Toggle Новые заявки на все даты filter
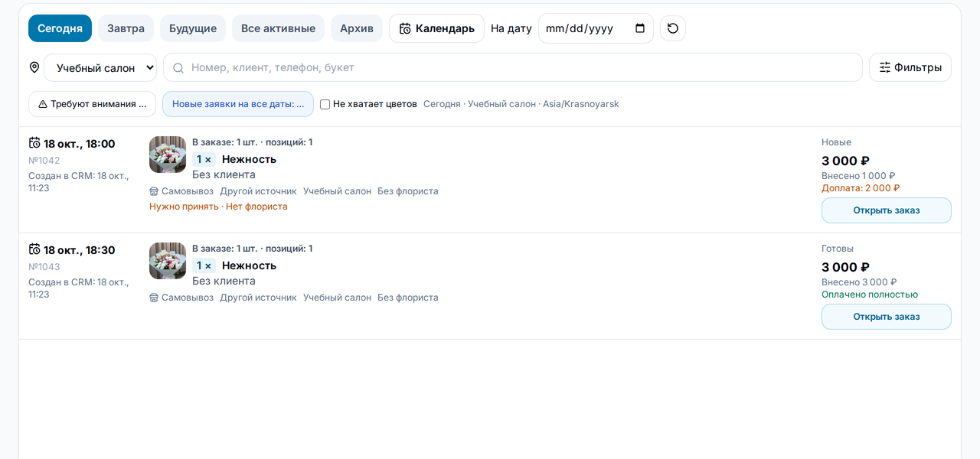Screen dimensions: 980x459 238,104
